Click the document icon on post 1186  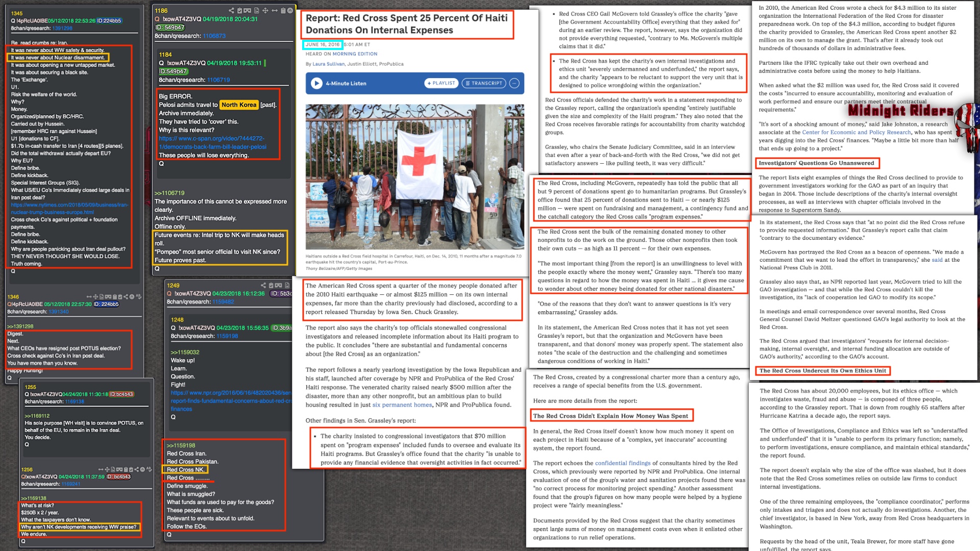click(x=257, y=10)
